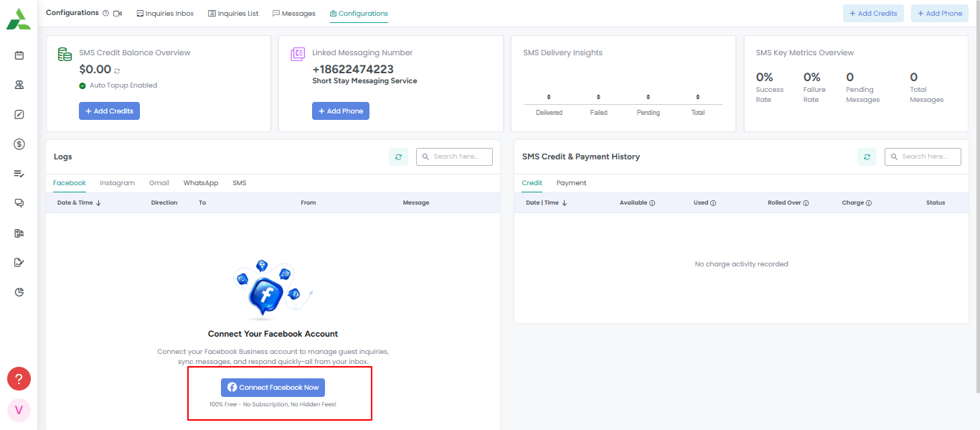The height and width of the screenshot is (430, 980).
Task: Click the info icon next to Rolled Over
Action: click(x=806, y=203)
